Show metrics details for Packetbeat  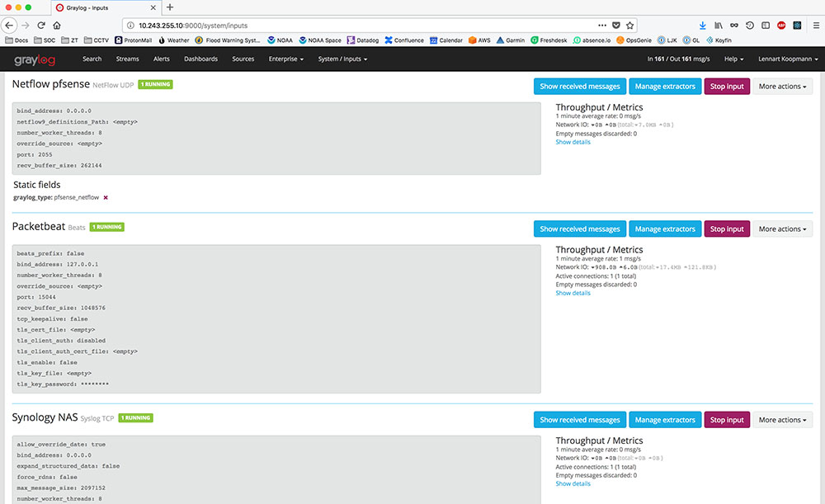pyautogui.click(x=573, y=293)
